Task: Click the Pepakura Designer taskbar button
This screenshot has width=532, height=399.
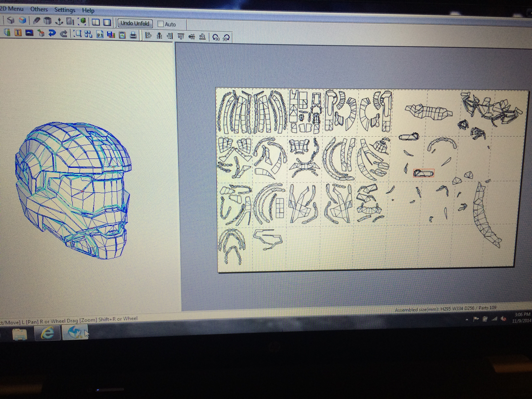Action: (75, 332)
